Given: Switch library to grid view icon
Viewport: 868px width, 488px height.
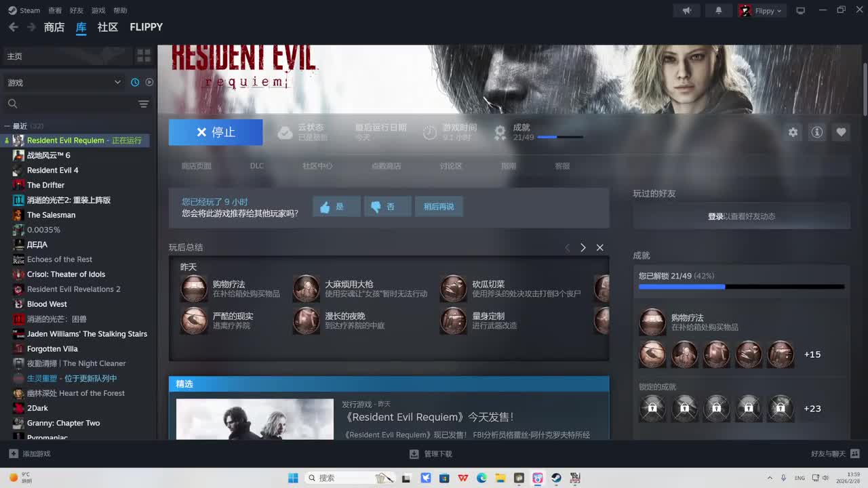Looking at the screenshot, I should click(x=144, y=56).
